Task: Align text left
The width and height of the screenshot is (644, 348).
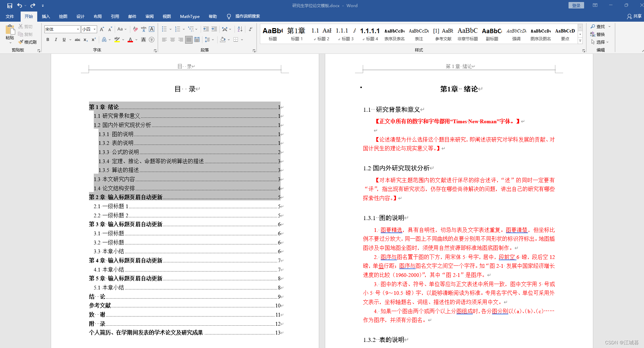Action: (164, 40)
